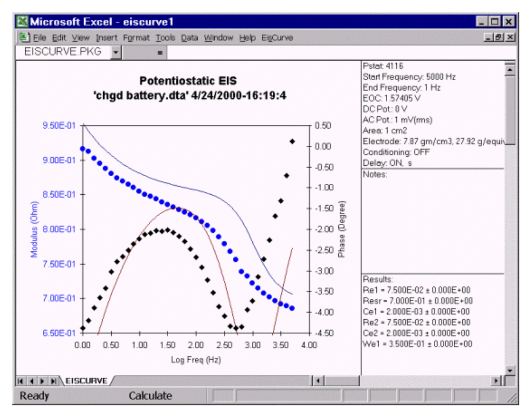Click the 'EOC: 1.57405 V' line
Viewport: 532px width, 406px height.
click(392, 98)
